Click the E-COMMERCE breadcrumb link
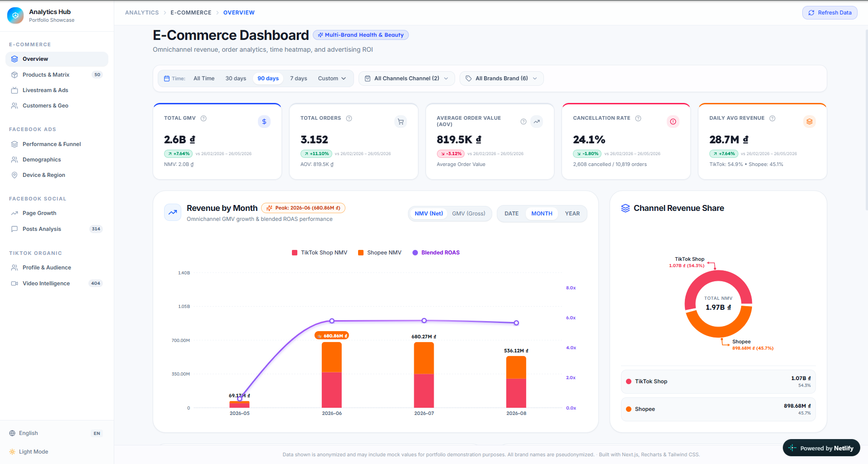The image size is (868, 464). click(x=191, y=13)
